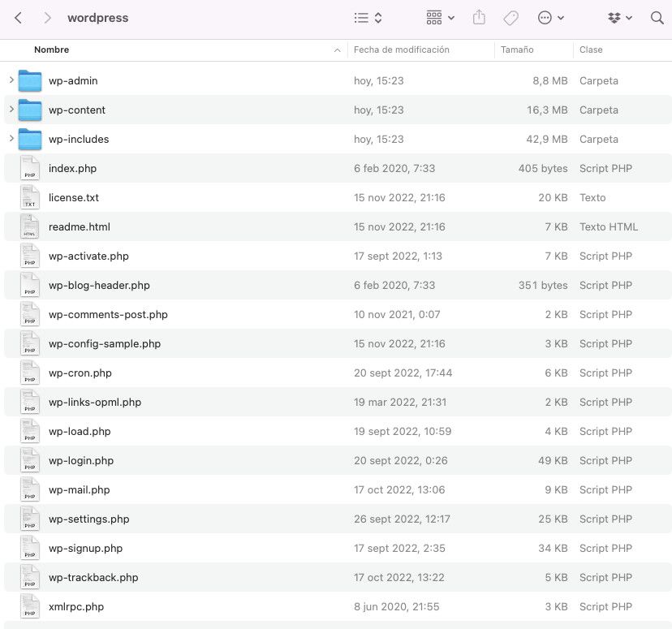Click the file name wp-trackback.php
Viewport: 672px width, 629px height.
(x=93, y=578)
